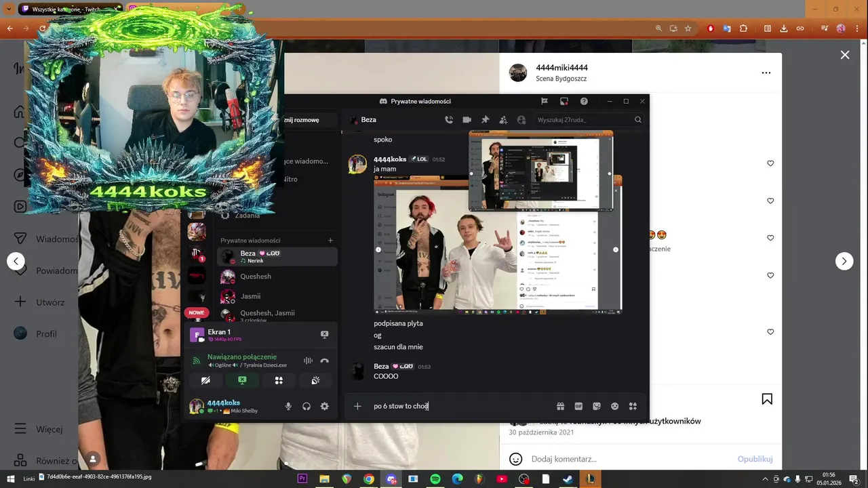Click the Scena Bydgoszcz location link

[561, 79]
